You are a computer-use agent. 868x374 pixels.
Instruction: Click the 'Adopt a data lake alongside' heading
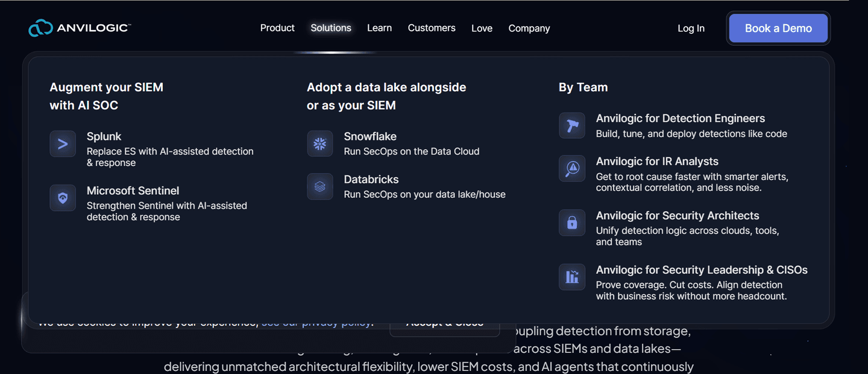point(386,96)
